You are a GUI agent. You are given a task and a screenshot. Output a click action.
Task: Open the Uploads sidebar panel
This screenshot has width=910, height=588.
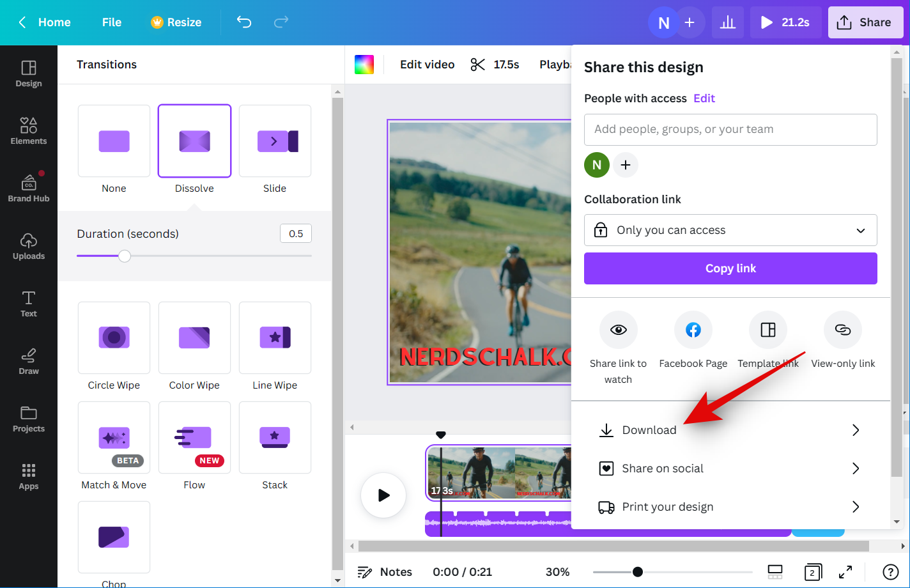tap(29, 246)
